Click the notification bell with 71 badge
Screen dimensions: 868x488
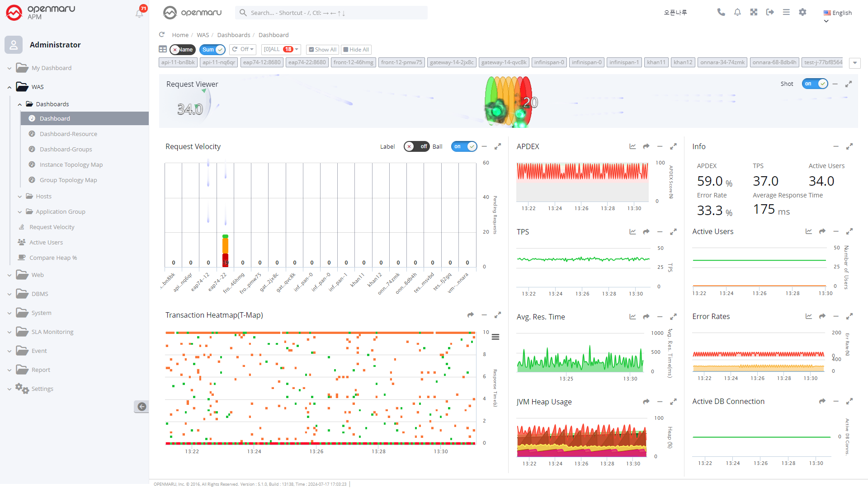coord(140,13)
